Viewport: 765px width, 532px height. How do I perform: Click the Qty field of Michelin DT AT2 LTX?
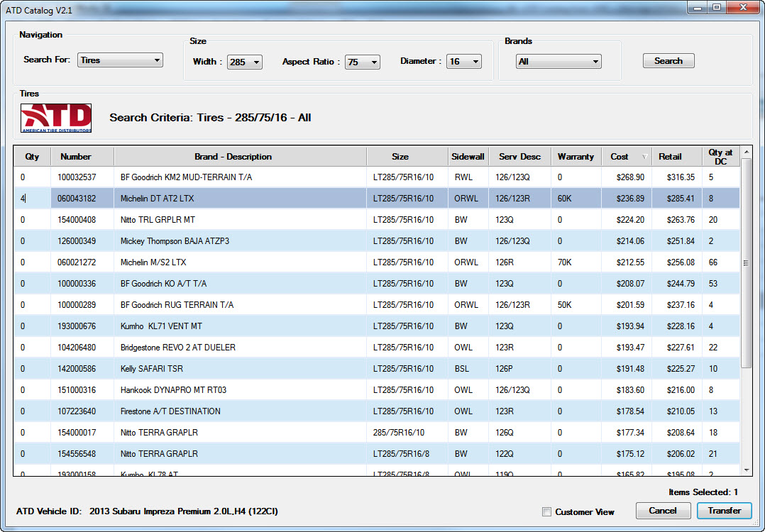coord(32,199)
